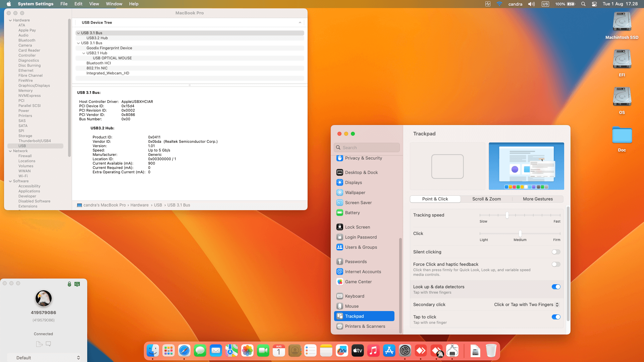The height and width of the screenshot is (362, 644).
Task: Collapse the Software section in sidebar
Action: pos(10,181)
